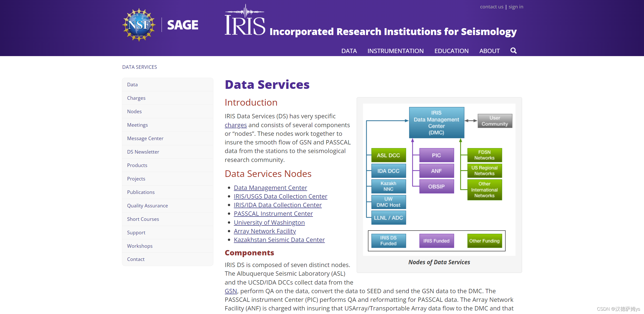
Task: Select Message Center in the sidebar
Action: coord(145,138)
